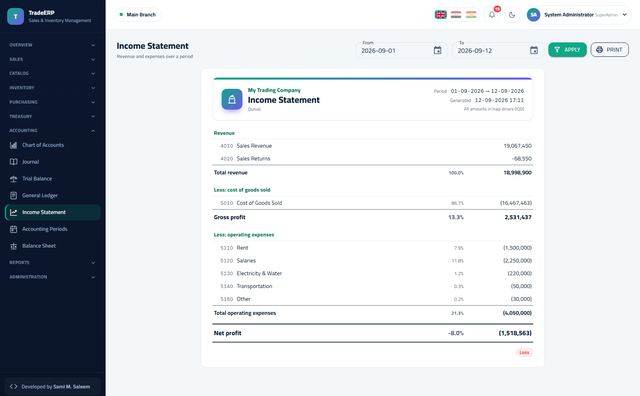640x396 pixels.
Task: Click the Total operating expenses amount
Action: click(x=517, y=313)
